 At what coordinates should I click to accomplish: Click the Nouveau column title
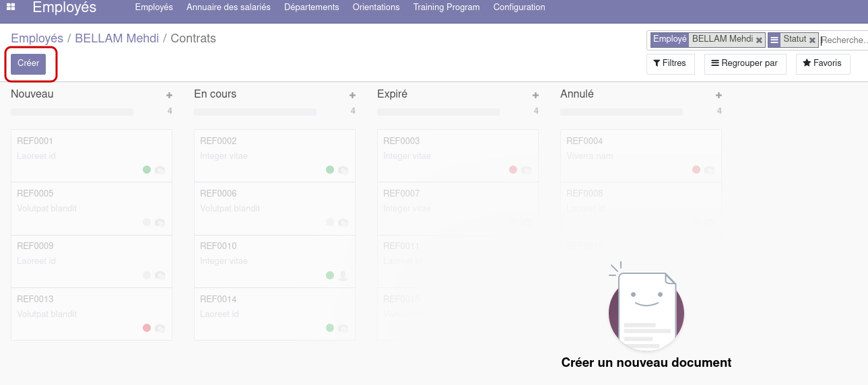(32, 94)
